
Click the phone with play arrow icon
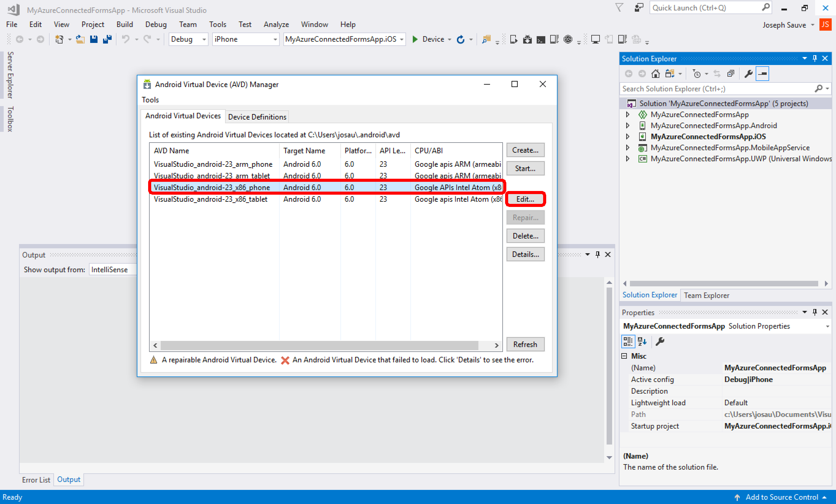coord(514,39)
